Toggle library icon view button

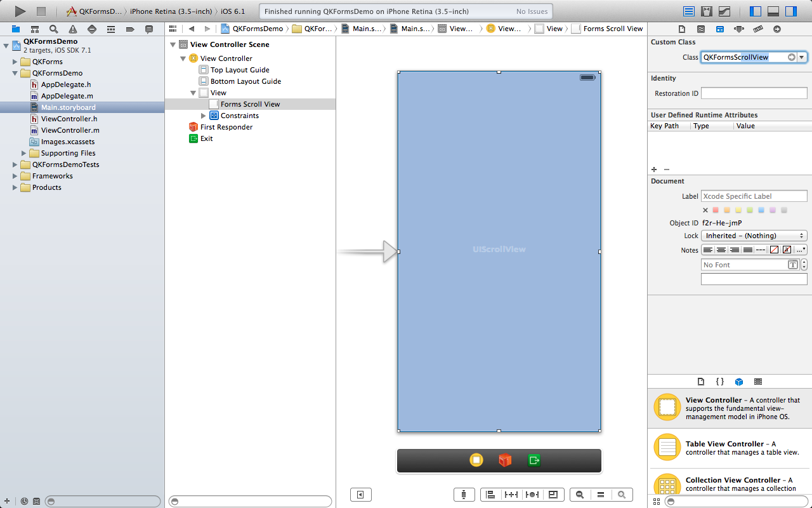point(657,501)
